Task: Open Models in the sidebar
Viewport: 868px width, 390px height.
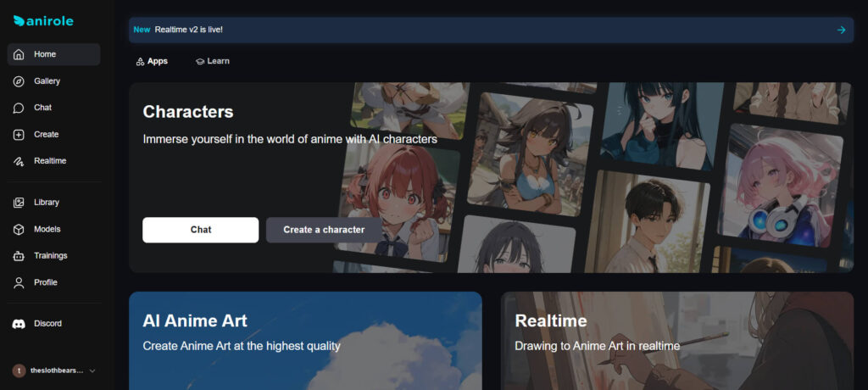Action: [53, 230]
